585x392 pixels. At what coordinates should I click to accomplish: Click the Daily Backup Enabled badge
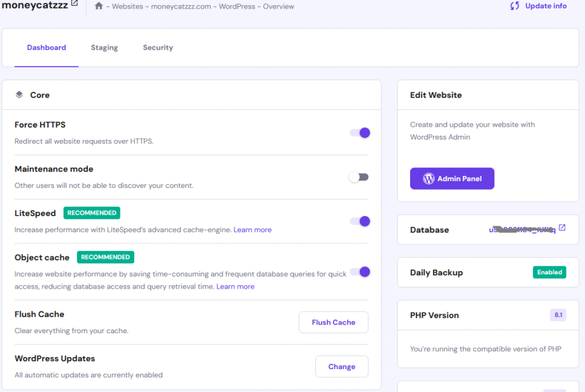click(550, 272)
